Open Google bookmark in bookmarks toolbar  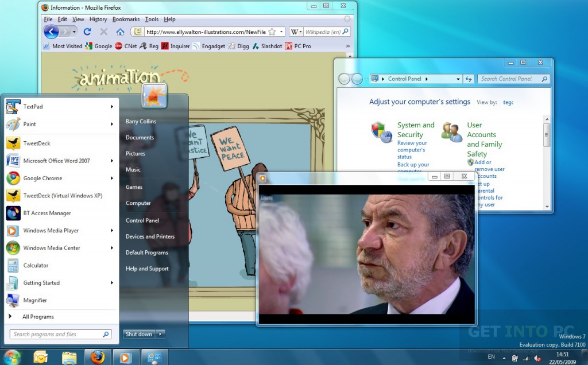coord(99,46)
